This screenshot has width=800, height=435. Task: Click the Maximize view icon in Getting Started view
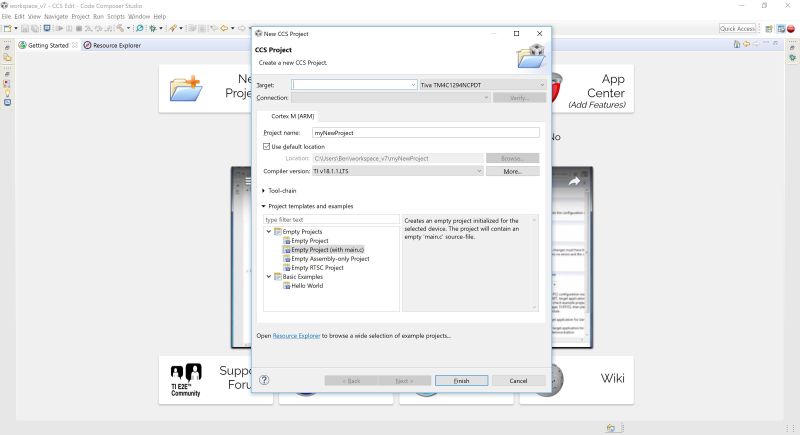[x=775, y=43]
